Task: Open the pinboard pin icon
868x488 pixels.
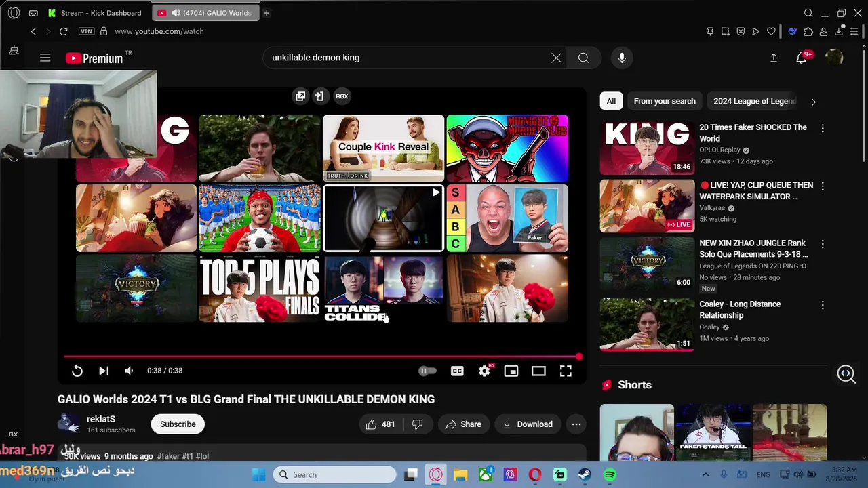Action: click(710, 31)
